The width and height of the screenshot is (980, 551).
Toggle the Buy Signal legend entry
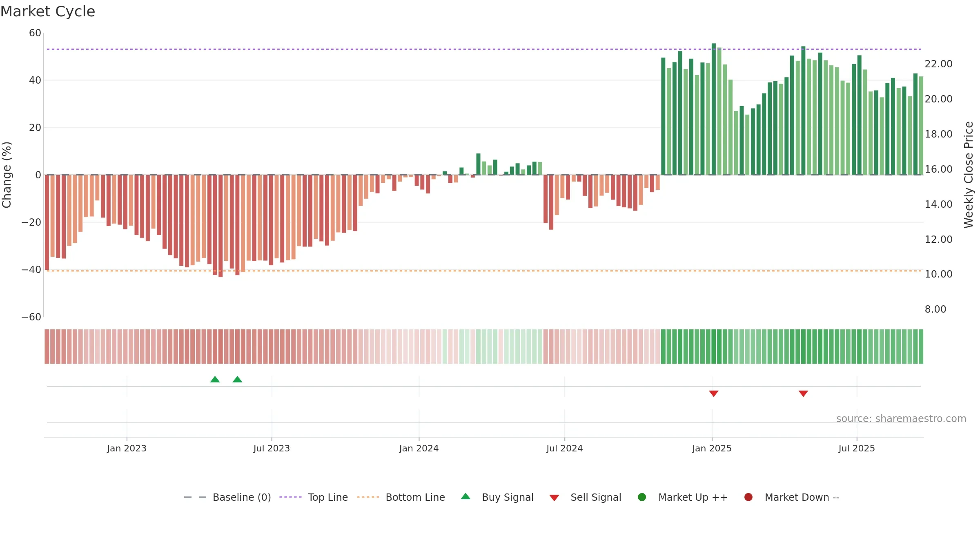[x=497, y=497]
